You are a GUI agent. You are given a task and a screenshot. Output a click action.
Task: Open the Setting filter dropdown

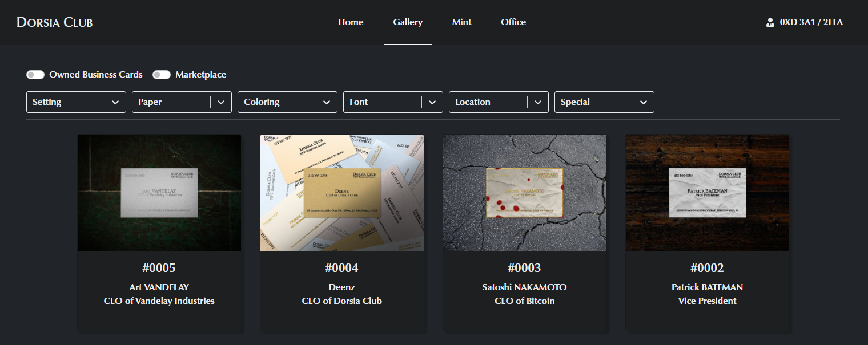tap(76, 102)
